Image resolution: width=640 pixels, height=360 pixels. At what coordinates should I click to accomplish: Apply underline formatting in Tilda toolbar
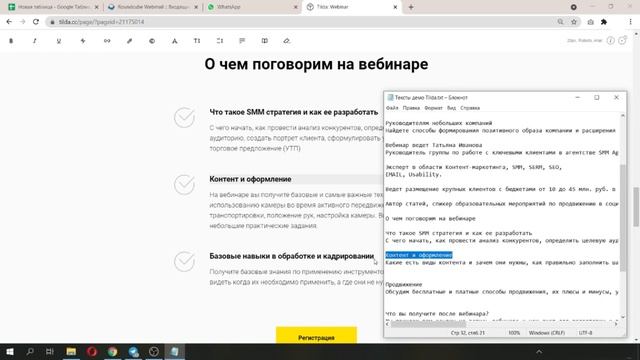coord(59,41)
